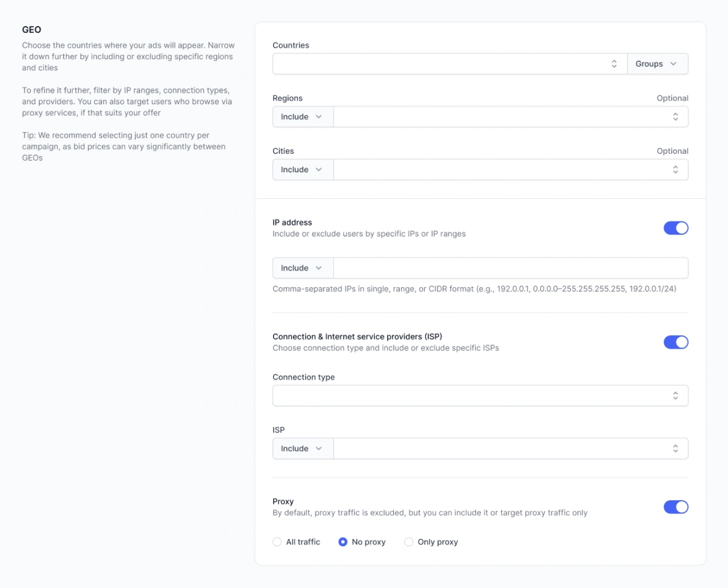This screenshot has height=588, width=728.
Task: Disable the IP address targeting toggle
Action: [x=676, y=228]
